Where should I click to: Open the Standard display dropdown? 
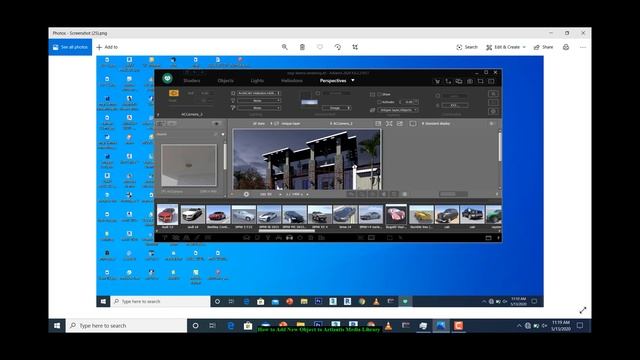[436, 123]
